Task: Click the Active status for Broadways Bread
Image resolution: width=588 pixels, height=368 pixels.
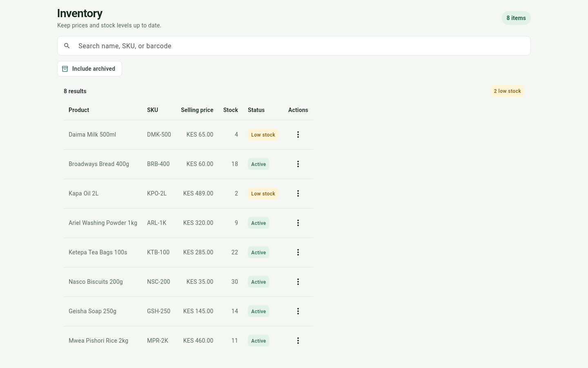Action: click(258, 164)
